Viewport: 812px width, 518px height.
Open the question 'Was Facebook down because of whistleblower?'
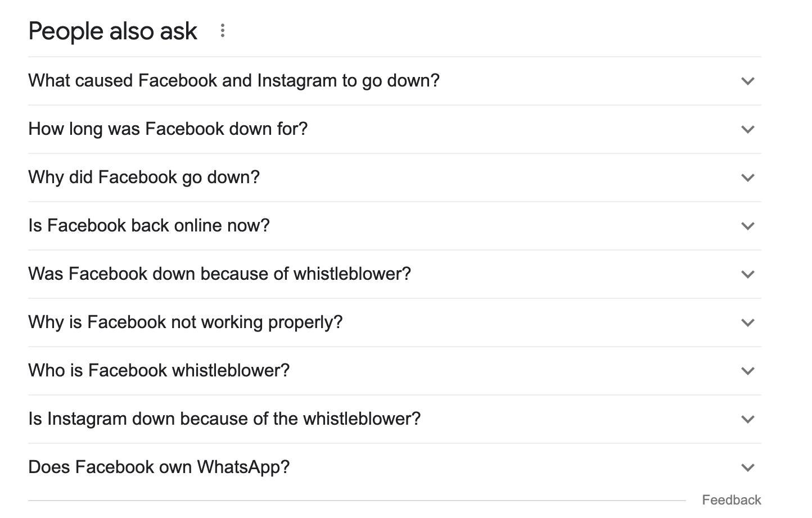pyautogui.click(x=220, y=274)
